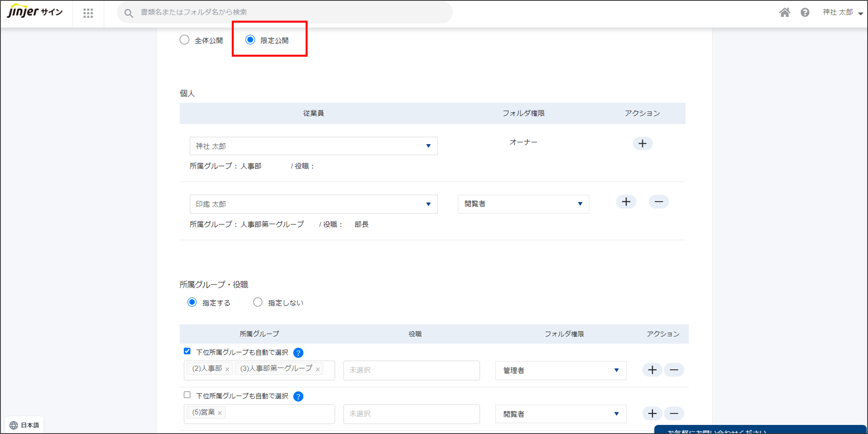Open the 印鑑 太郎 employee dropdown

point(313,204)
